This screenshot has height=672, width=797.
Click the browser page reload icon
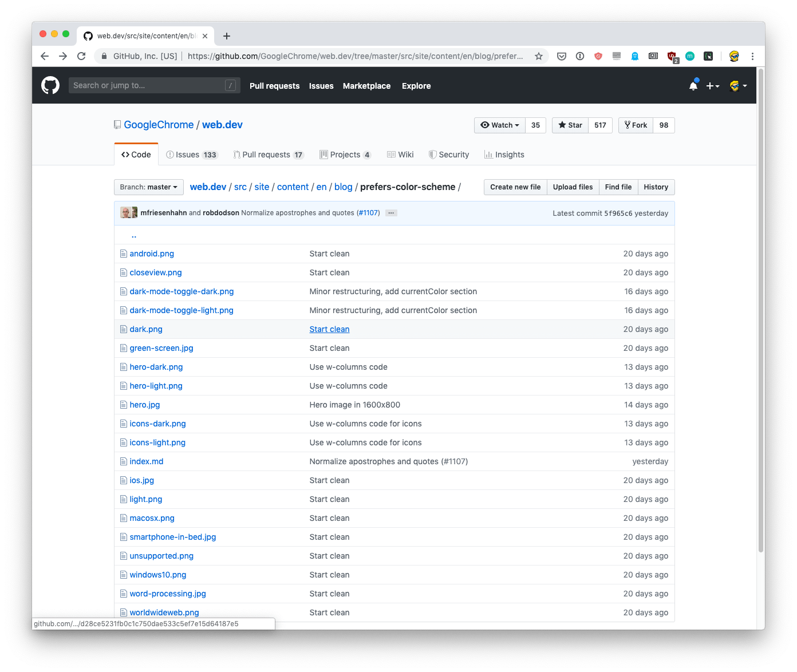(81, 56)
